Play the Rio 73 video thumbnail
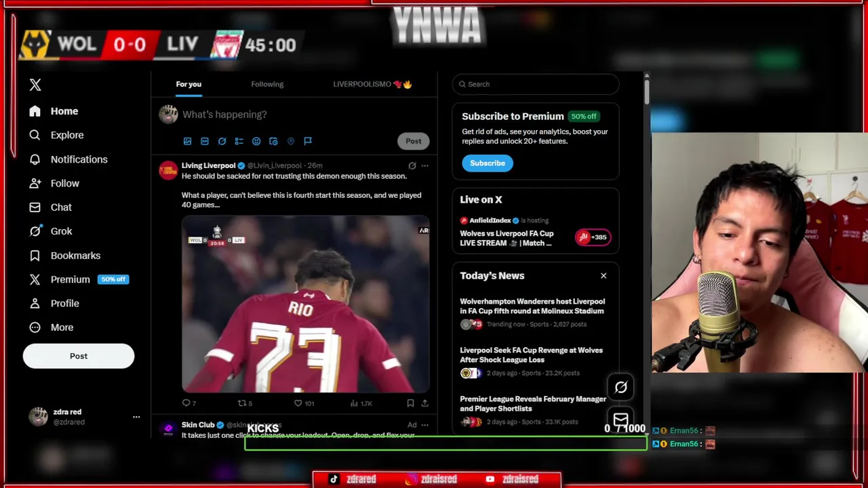 pyautogui.click(x=305, y=304)
